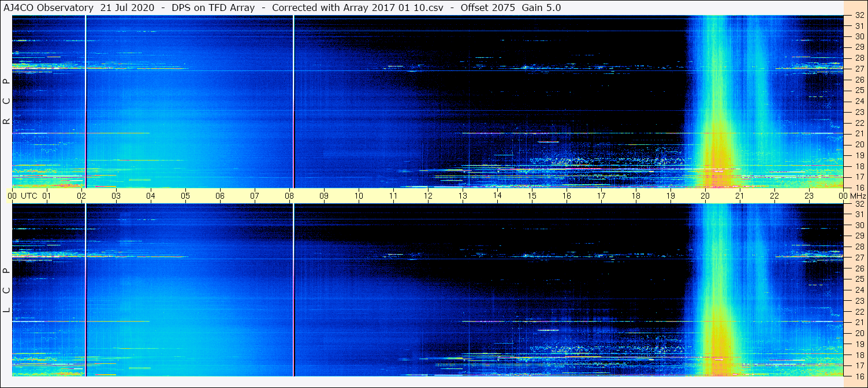Click the white vertical marker near 08 UTC in LCP panel
The height and width of the screenshot is (388, 868).
[x=293, y=290]
